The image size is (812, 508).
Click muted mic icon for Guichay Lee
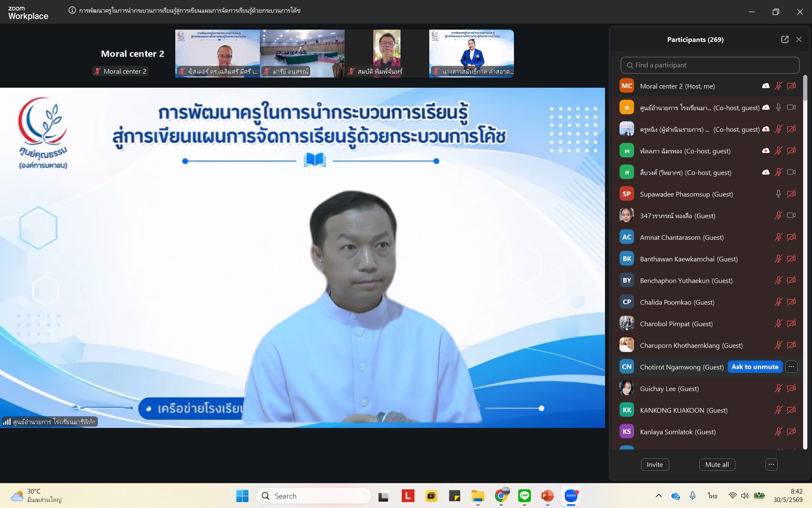click(x=778, y=389)
